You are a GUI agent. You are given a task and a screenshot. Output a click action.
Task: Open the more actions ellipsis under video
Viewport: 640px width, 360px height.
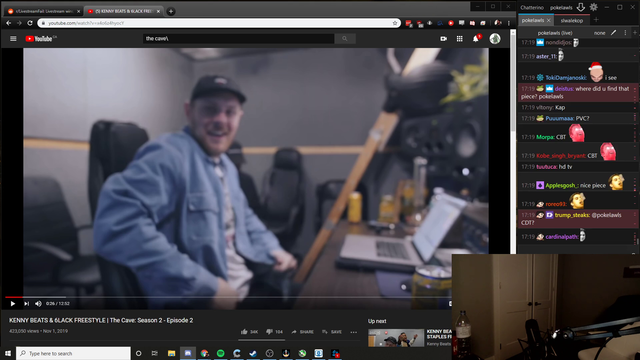[353, 332]
